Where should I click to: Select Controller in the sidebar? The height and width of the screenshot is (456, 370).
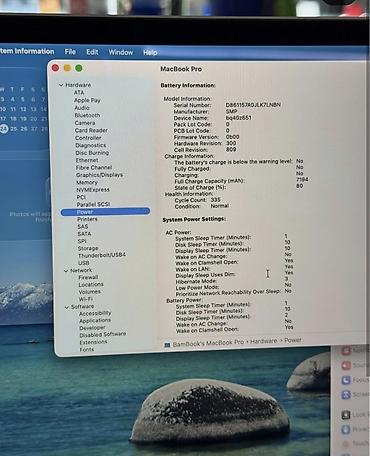click(88, 138)
